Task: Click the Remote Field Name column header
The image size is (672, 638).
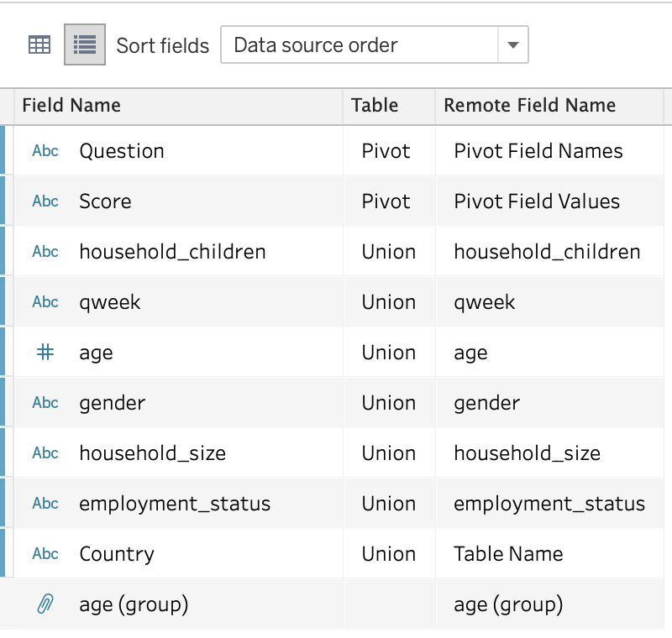Action: point(529,106)
